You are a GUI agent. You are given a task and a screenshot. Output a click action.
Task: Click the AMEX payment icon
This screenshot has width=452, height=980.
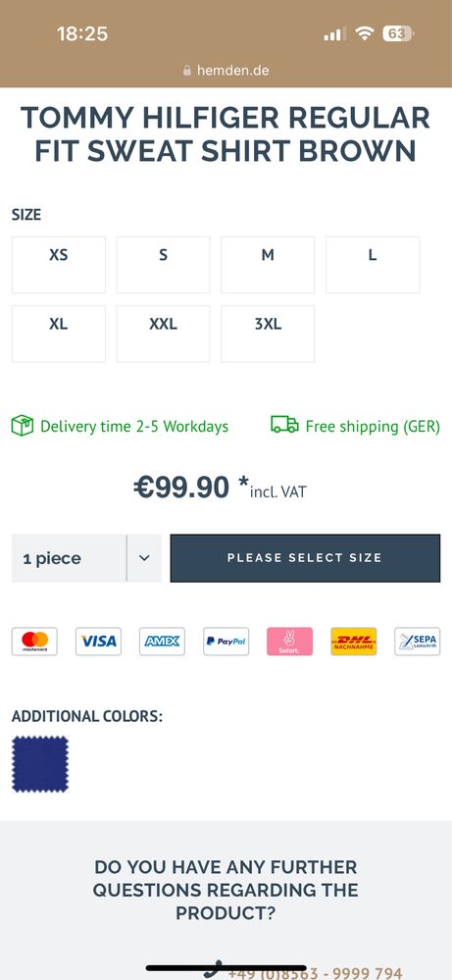tap(163, 642)
